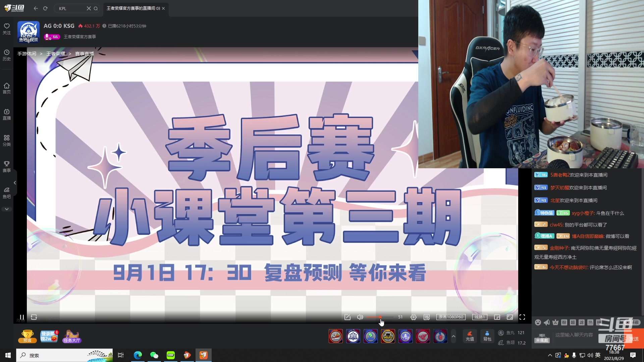
Task: Open the 线路1 line selector
Action: tap(480, 317)
